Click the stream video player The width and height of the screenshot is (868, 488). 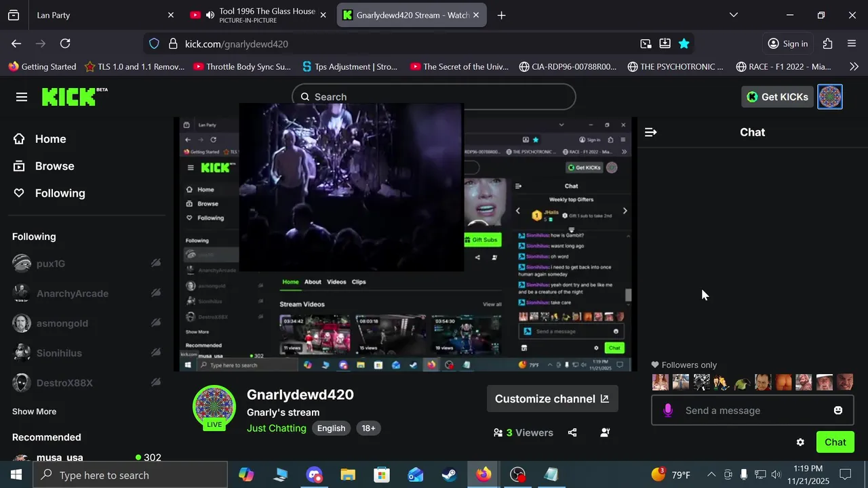(x=406, y=244)
